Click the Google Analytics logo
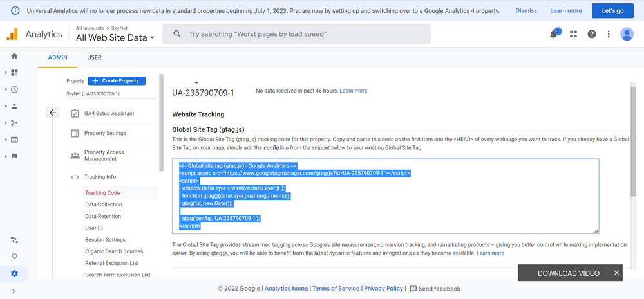 coord(12,34)
